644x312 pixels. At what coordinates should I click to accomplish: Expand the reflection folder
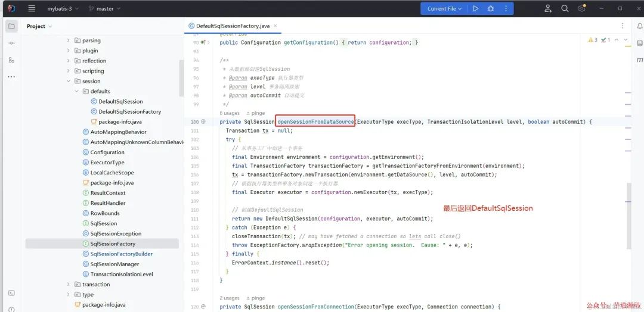click(x=68, y=61)
